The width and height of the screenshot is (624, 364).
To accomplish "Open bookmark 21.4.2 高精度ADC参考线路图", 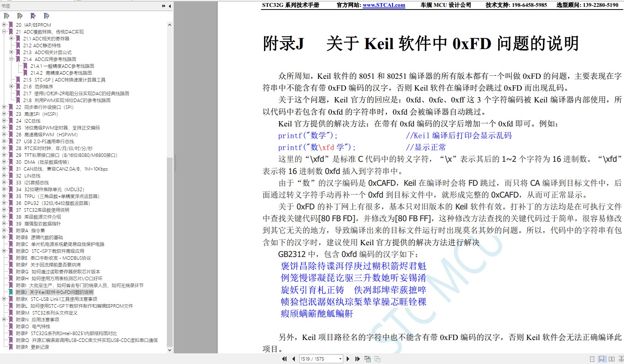I will pyautogui.click(x=61, y=73).
